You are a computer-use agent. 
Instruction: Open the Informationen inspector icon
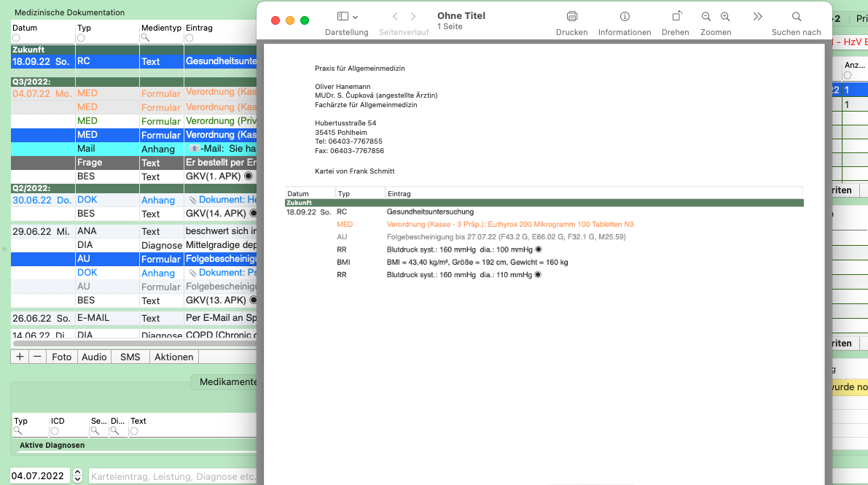(x=625, y=17)
